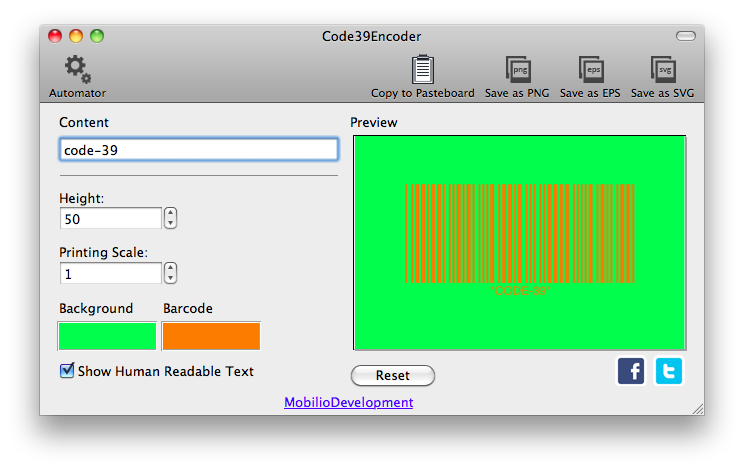Click the Height value field
Image resolution: width=744 pixels, height=470 pixels.
tap(111, 219)
